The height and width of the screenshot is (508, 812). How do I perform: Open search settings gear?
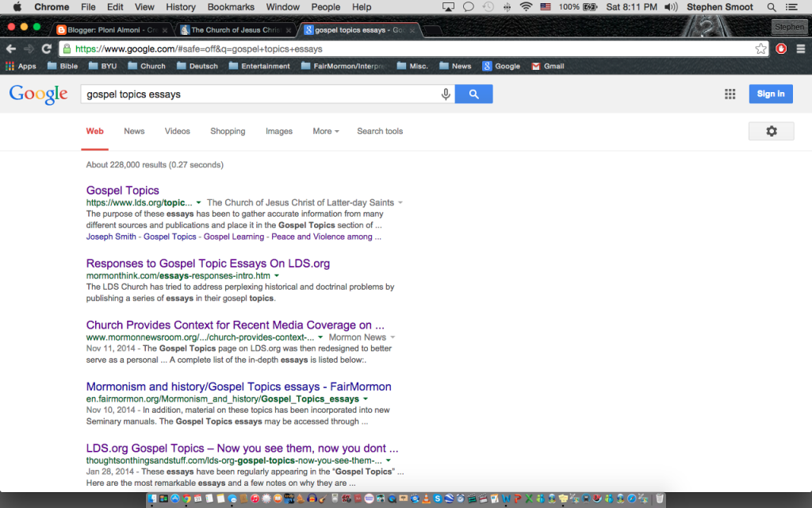pyautogui.click(x=771, y=131)
